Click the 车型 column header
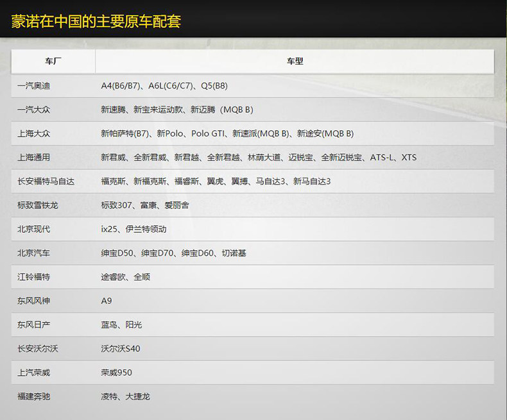Image resolution: width=507 pixels, height=420 pixels. [x=295, y=62]
